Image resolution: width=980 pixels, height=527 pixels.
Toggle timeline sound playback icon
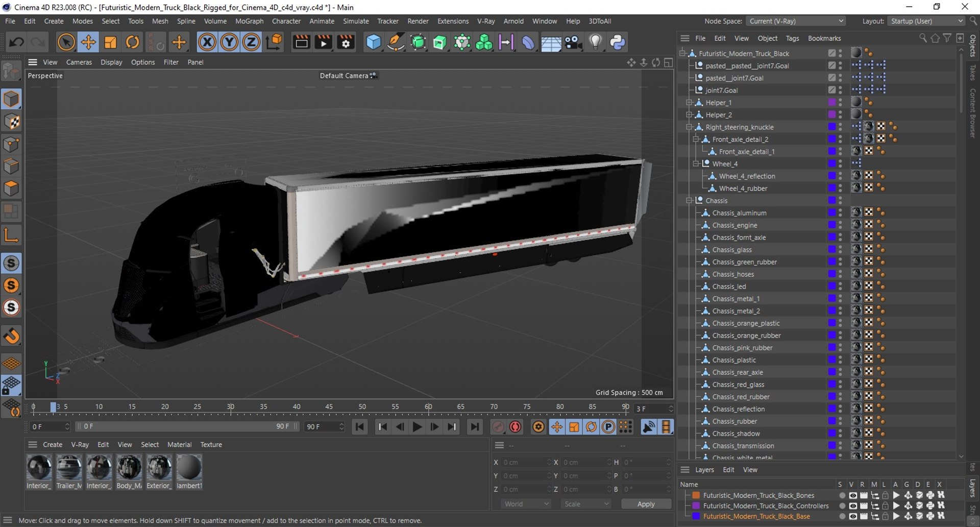pos(649,427)
